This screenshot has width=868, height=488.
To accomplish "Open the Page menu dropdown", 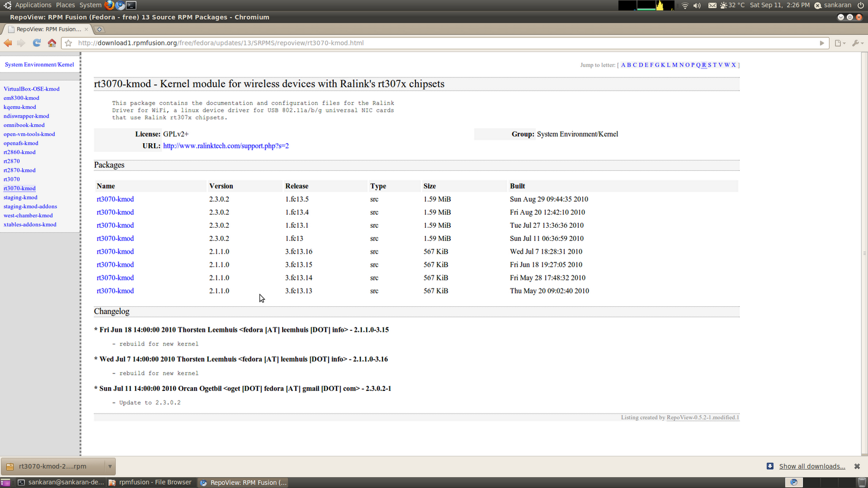I will tap(840, 43).
